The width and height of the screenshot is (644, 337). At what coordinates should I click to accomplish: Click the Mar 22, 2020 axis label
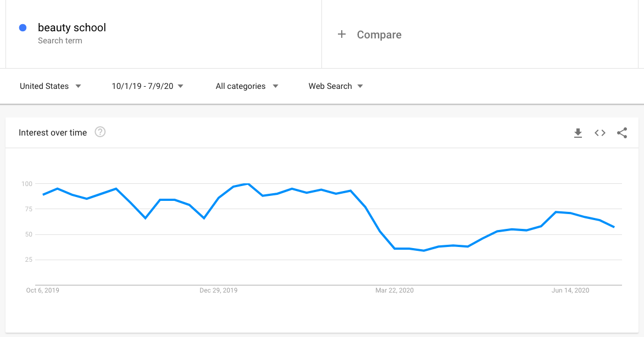(x=395, y=290)
